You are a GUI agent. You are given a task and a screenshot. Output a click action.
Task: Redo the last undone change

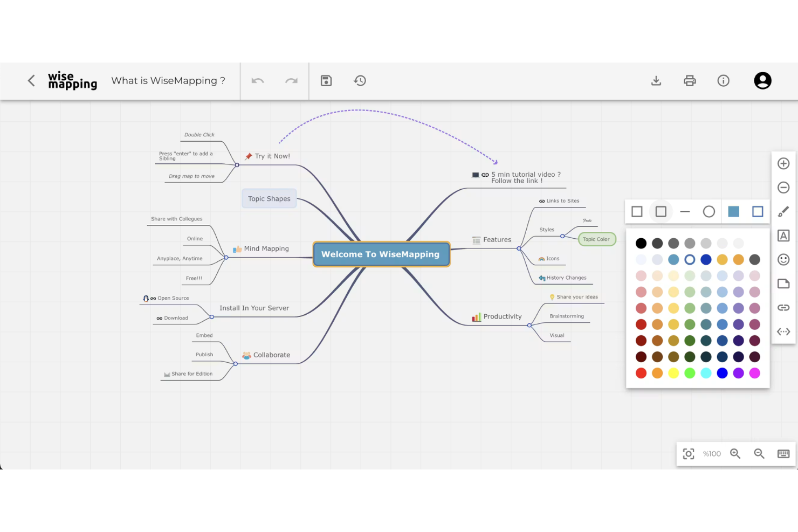pos(291,81)
